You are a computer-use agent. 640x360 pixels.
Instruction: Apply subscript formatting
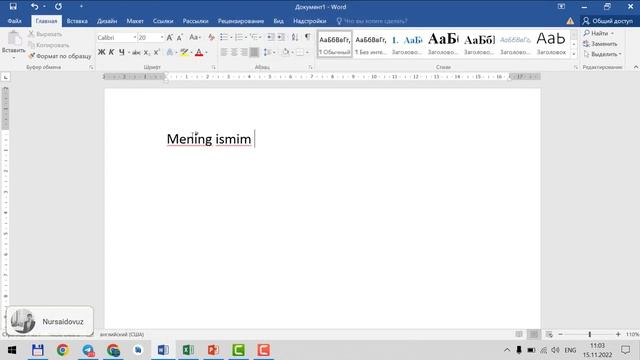pos(147,52)
